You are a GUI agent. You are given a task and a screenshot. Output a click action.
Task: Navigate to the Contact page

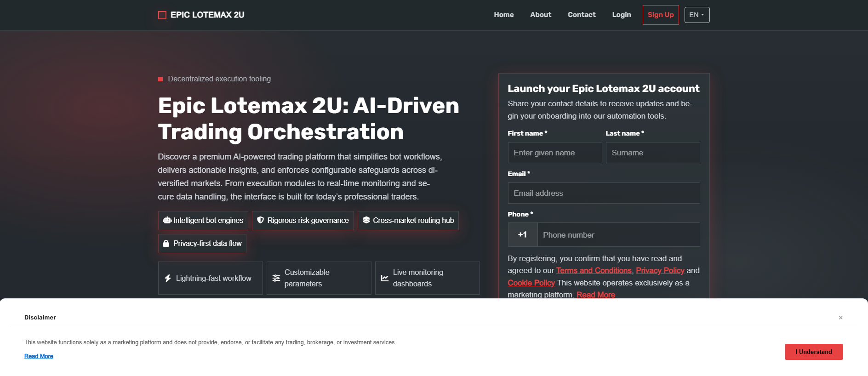coord(582,15)
